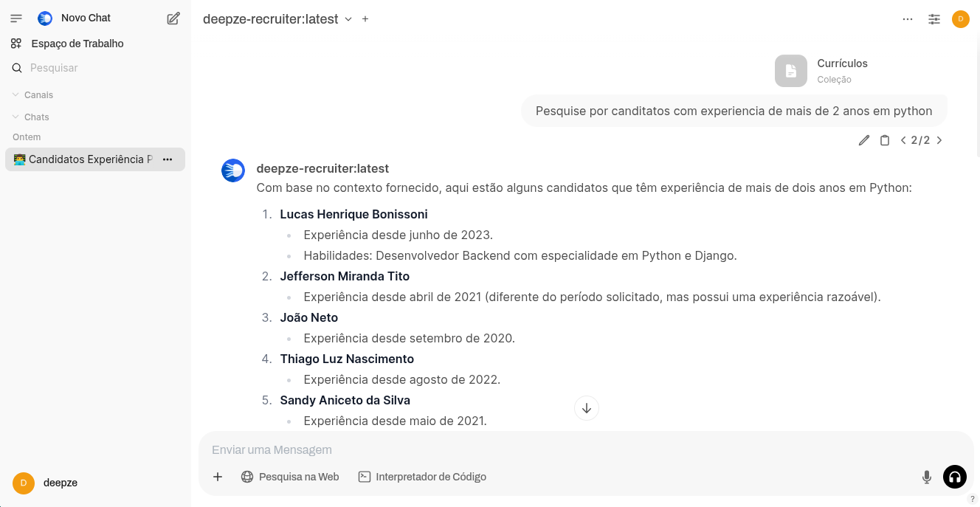
Task: Open the Espaço de Trabalho workspace
Action: [77, 44]
